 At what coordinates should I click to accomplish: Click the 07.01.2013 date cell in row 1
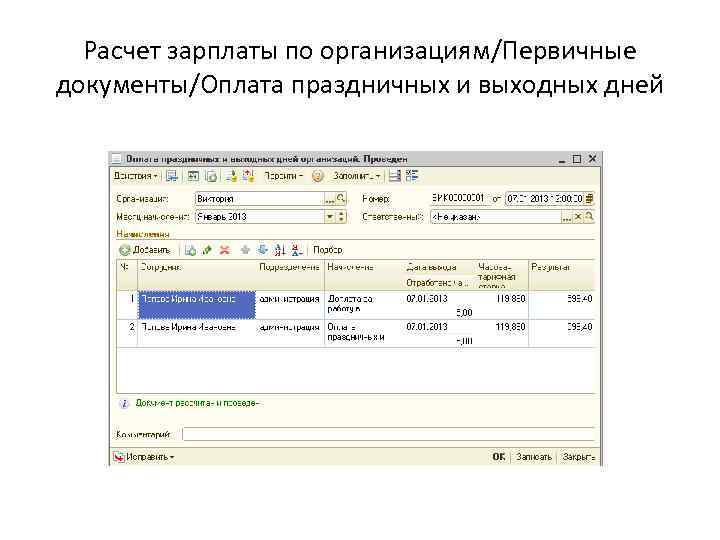tap(438, 299)
